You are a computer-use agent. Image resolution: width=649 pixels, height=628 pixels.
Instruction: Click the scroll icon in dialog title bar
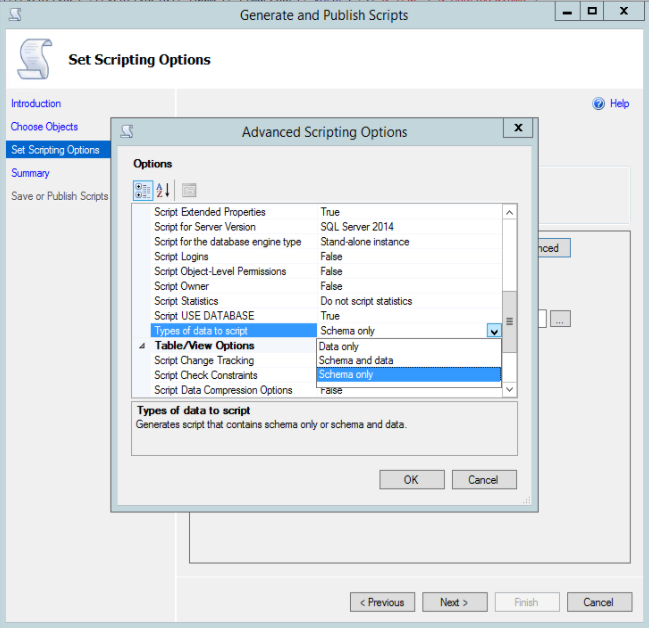pyautogui.click(x=127, y=131)
